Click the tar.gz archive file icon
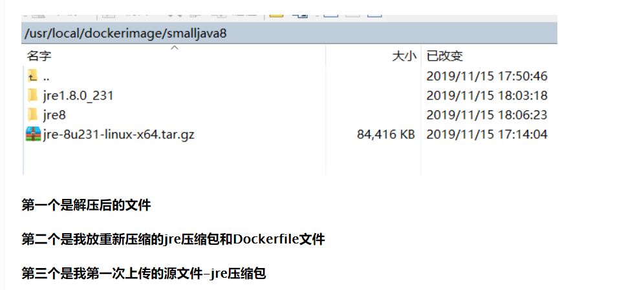 [x=33, y=134]
